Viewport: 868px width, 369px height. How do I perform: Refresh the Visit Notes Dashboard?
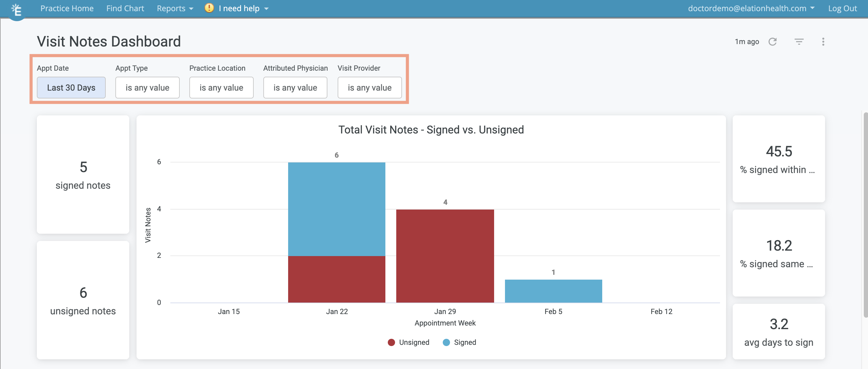coord(773,41)
